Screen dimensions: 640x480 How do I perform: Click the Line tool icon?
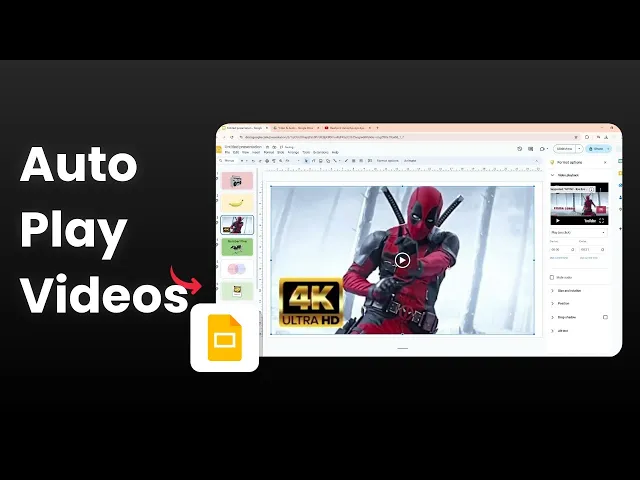pos(335,161)
